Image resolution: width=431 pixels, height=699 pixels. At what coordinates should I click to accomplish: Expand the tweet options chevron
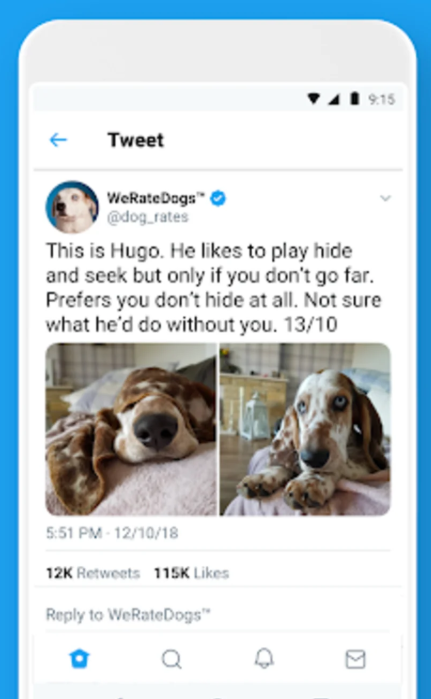coord(385,198)
